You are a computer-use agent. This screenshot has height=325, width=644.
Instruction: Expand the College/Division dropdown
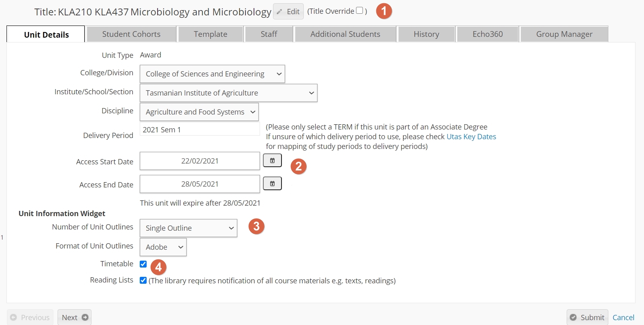212,74
